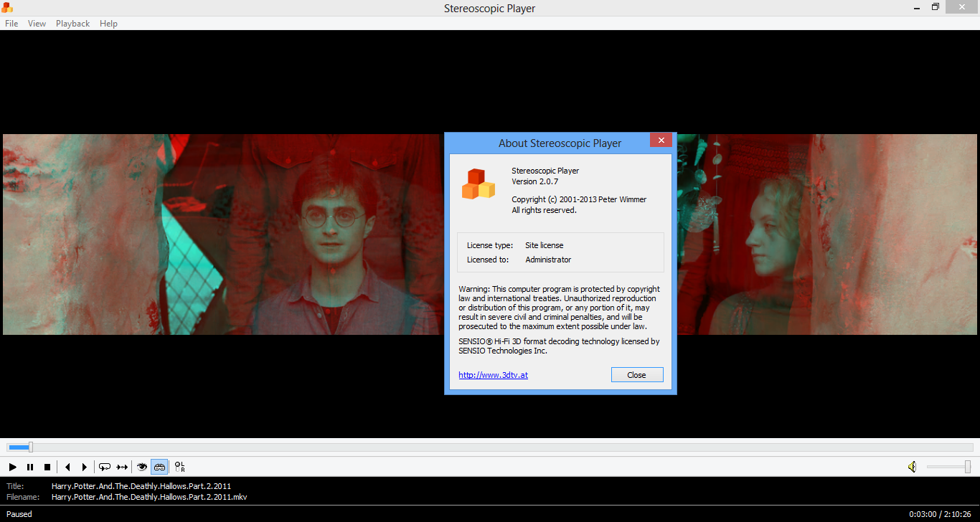Click 'Version 2.0.7' text

pos(534,181)
